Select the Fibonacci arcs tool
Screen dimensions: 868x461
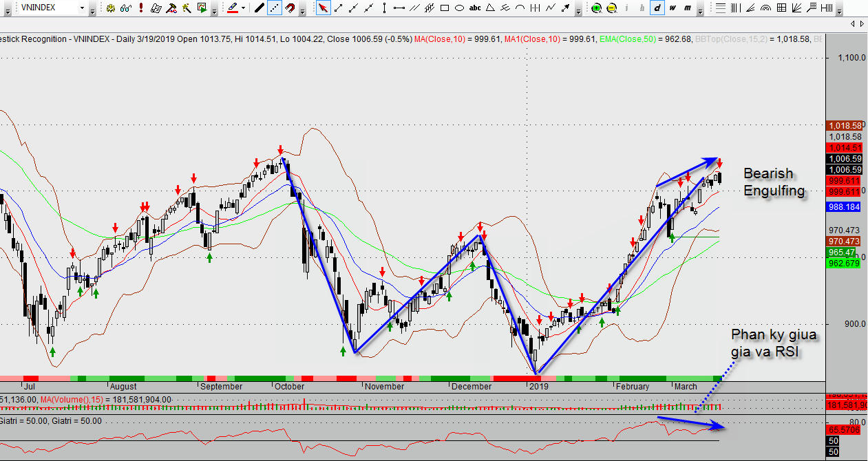(766, 8)
